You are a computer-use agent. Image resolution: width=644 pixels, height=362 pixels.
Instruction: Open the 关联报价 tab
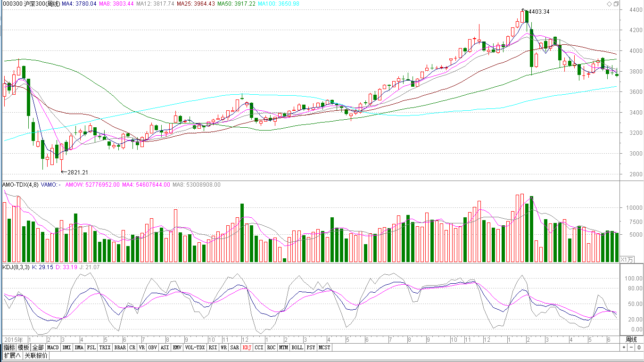(x=36, y=355)
